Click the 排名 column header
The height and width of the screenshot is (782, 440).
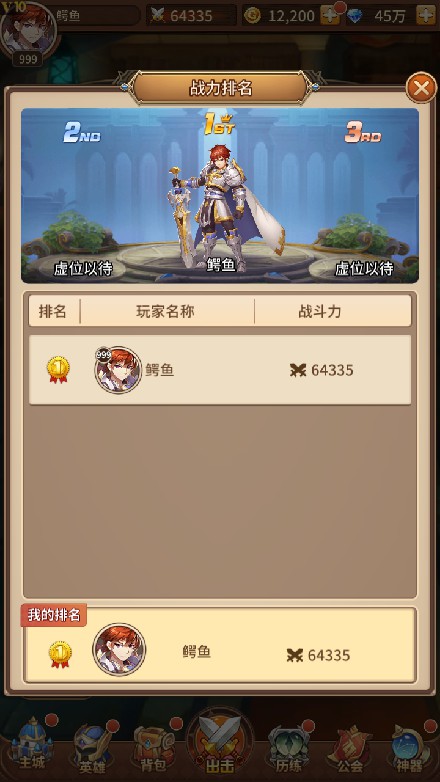tap(52, 311)
